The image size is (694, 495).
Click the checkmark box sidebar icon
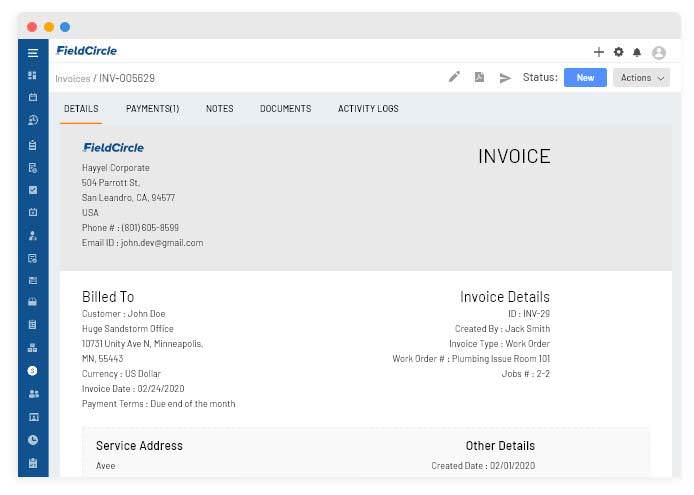pyautogui.click(x=33, y=190)
